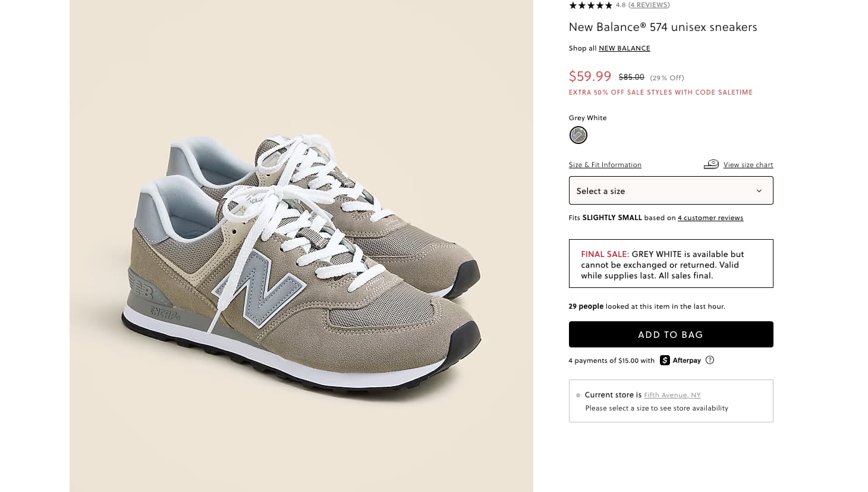Click the measuring tape icon
Viewport: 868px width, 492px height.
click(x=711, y=165)
